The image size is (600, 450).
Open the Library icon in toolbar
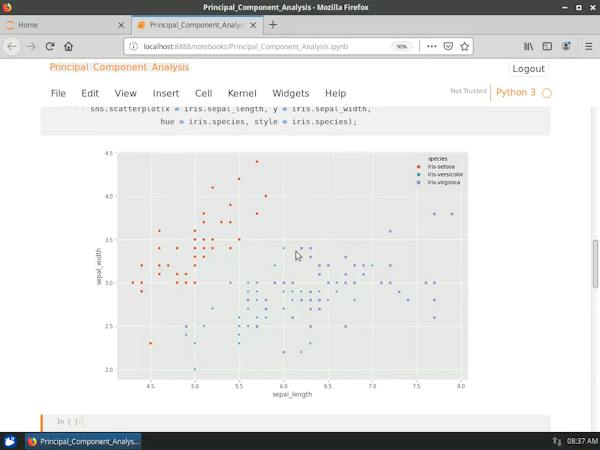click(x=528, y=47)
